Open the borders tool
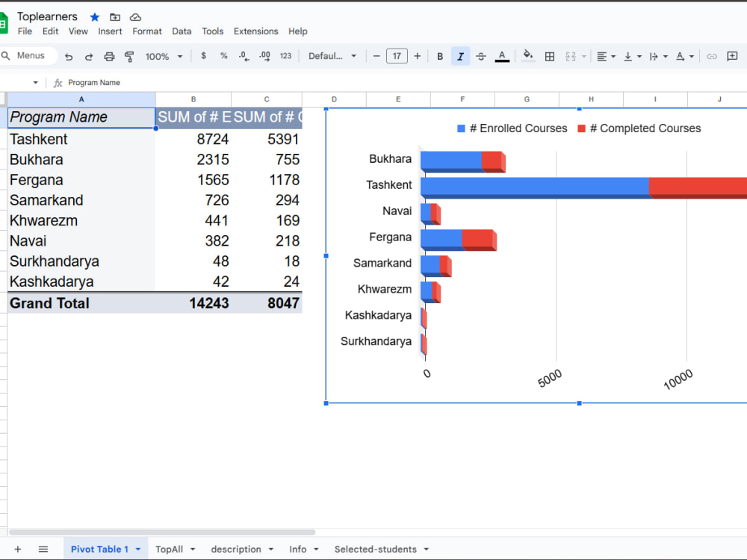This screenshot has width=747, height=560. tap(549, 56)
